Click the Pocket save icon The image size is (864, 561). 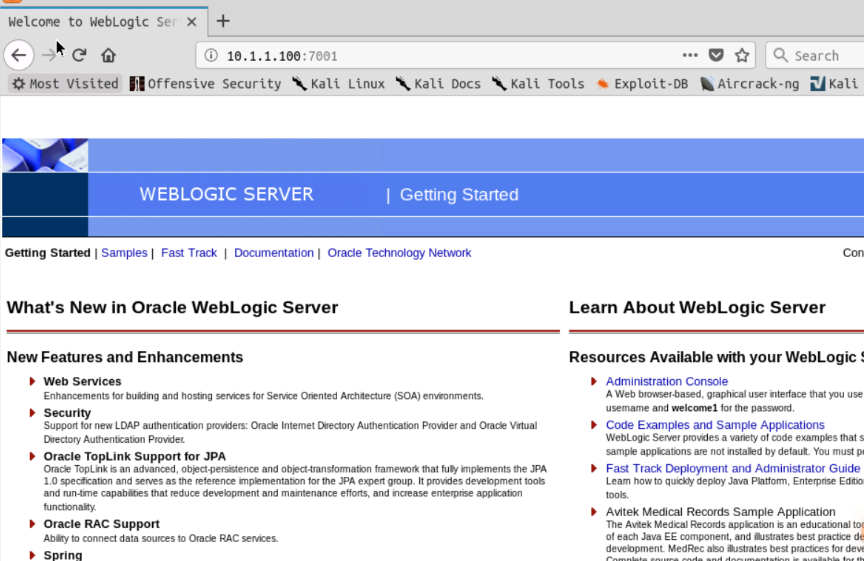(x=716, y=55)
